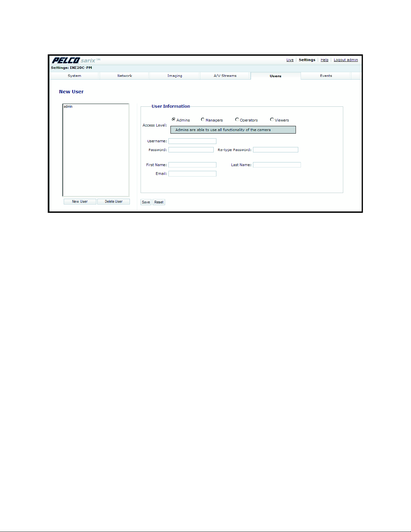Reset the user form fields

click(159, 202)
